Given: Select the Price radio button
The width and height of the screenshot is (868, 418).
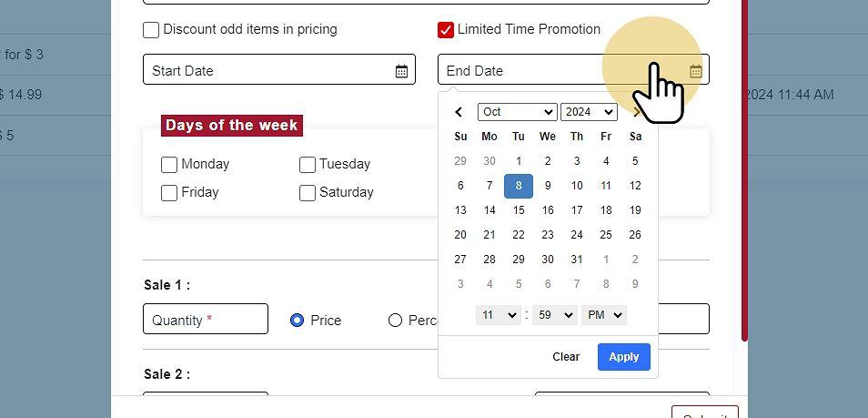Looking at the screenshot, I should coord(297,321).
